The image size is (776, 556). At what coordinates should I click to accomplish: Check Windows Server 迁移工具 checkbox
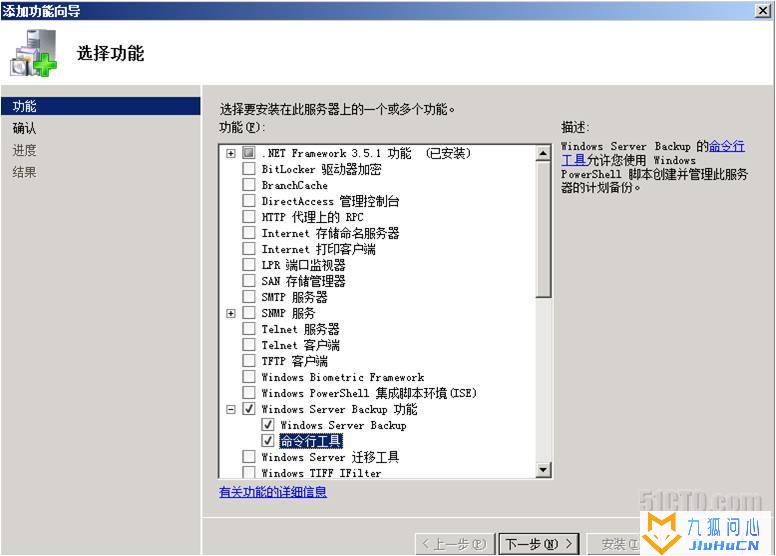click(x=249, y=456)
